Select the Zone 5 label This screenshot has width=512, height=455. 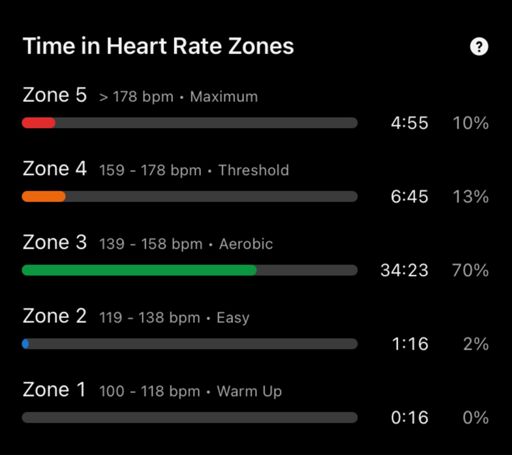point(55,95)
